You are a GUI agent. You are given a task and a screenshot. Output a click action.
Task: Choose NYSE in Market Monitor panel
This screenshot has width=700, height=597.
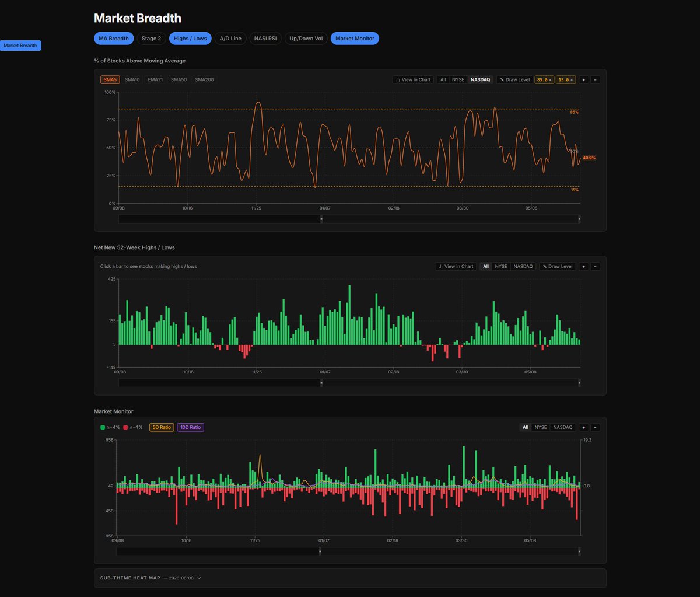(x=541, y=427)
